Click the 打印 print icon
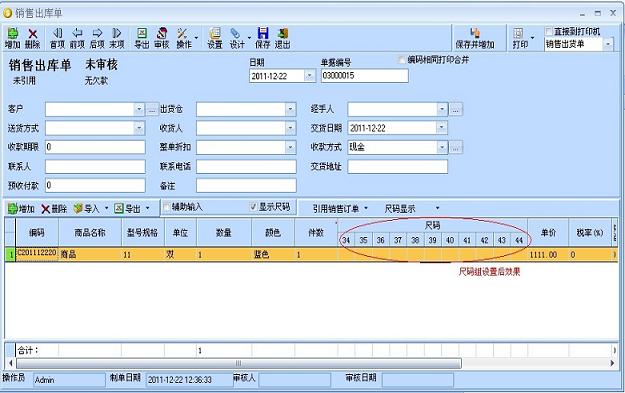This screenshot has width=625, height=393. [520, 38]
